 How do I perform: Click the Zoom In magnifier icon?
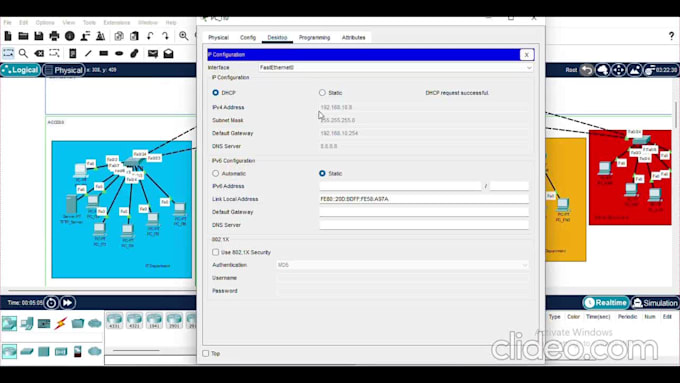point(183,36)
